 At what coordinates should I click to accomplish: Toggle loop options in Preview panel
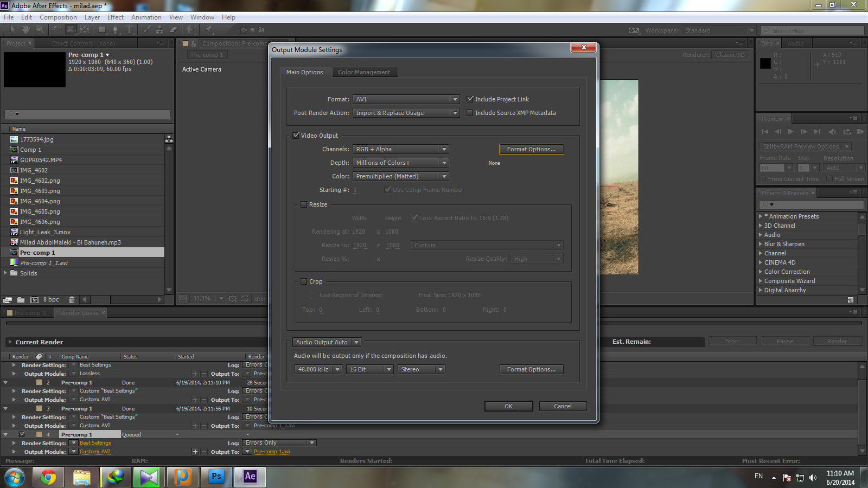click(847, 131)
